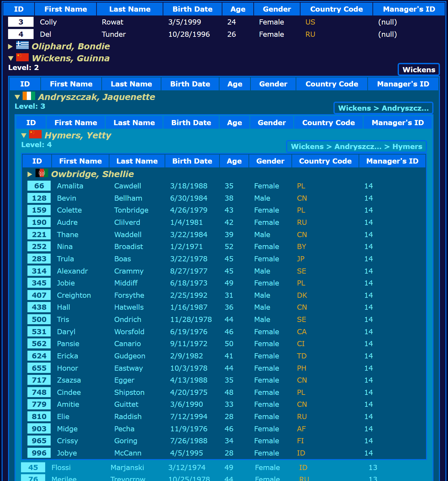Screen dimensions: 448x481
Task: Click the Greek flag beside Oliphard
Action: coord(22,45)
